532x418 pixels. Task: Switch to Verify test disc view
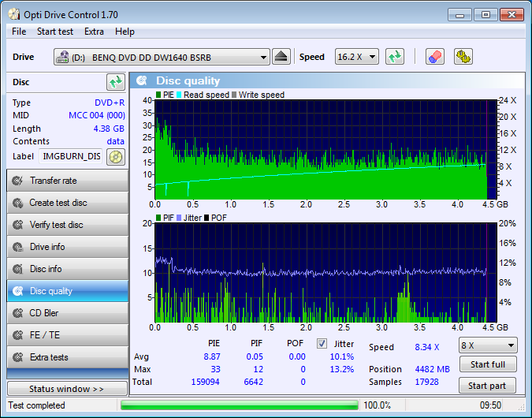click(x=68, y=225)
